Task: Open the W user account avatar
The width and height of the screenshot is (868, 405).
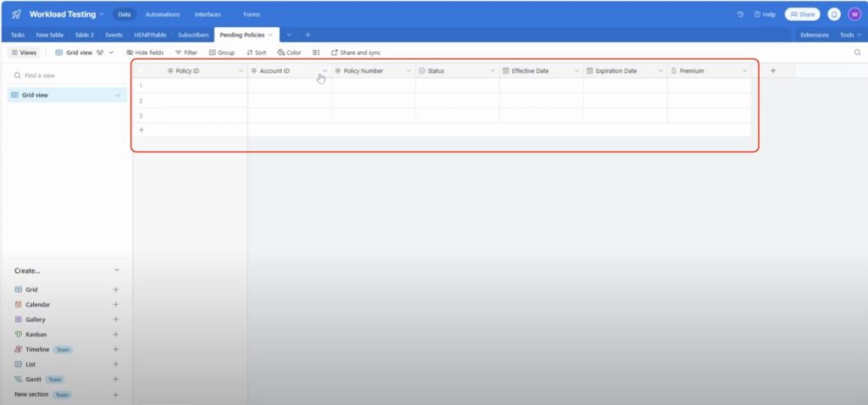Action: tap(854, 14)
